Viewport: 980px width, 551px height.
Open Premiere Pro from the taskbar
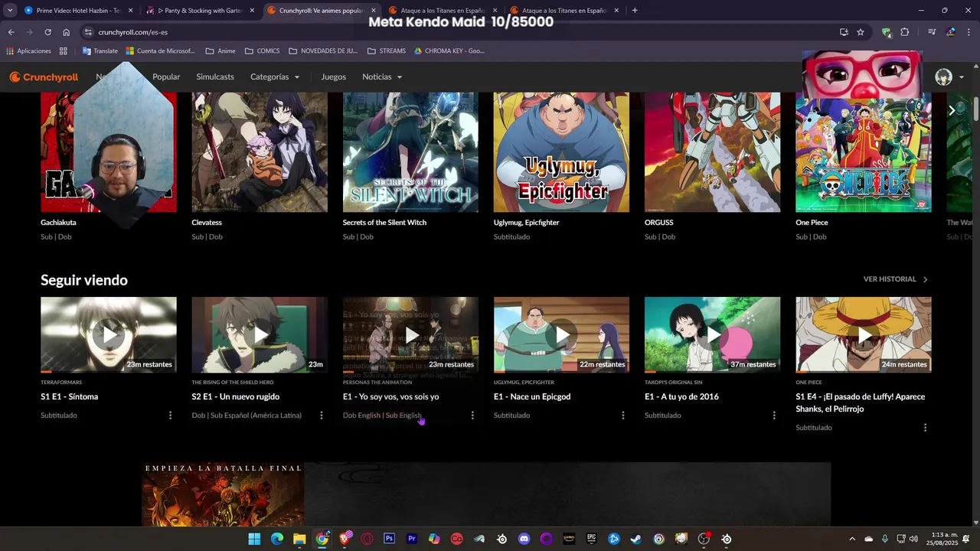point(412,539)
